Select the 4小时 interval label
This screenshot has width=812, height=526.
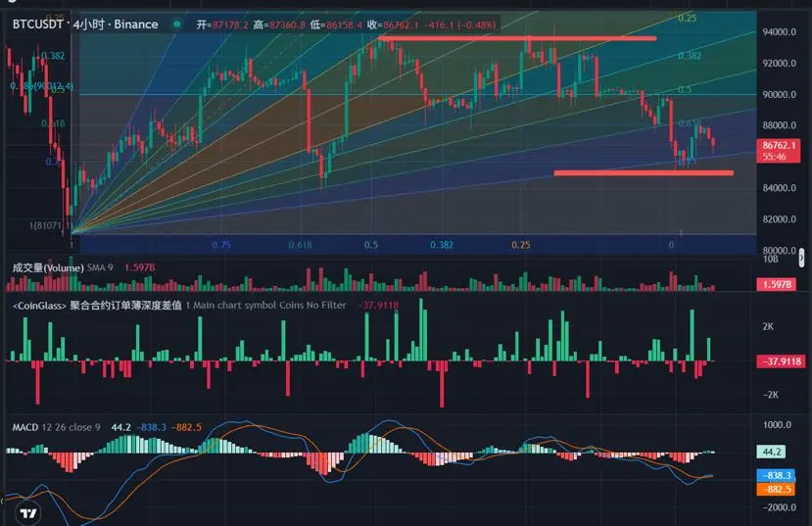pos(88,24)
